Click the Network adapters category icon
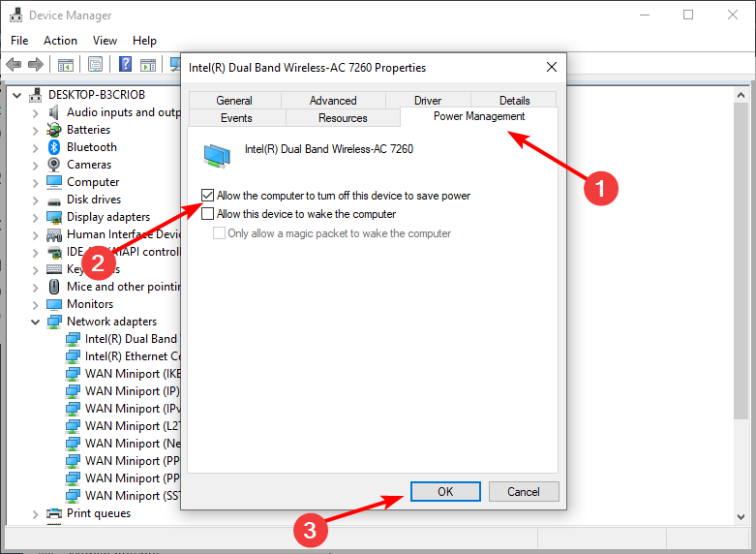Image resolution: width=756 pixels, height=554 pixels. pos(54,322)
